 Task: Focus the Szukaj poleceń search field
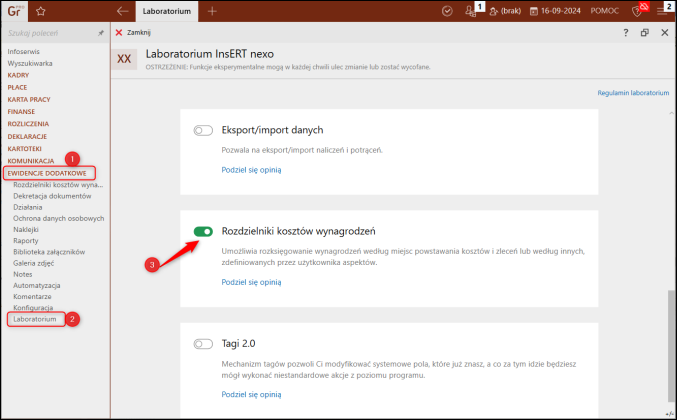click(50, 33)
